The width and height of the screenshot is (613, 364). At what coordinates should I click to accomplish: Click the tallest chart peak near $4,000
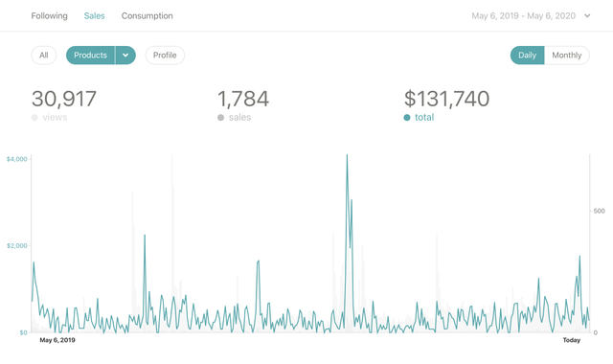click(347, 155)
